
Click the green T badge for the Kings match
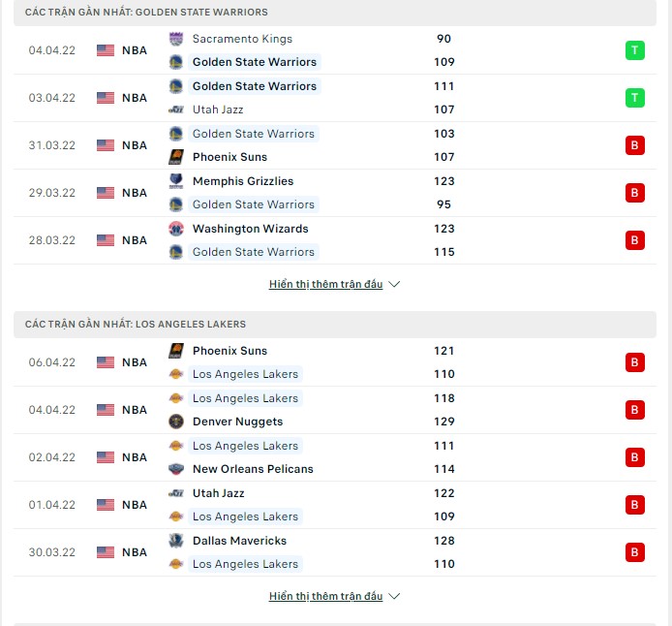tap(634, 50)
